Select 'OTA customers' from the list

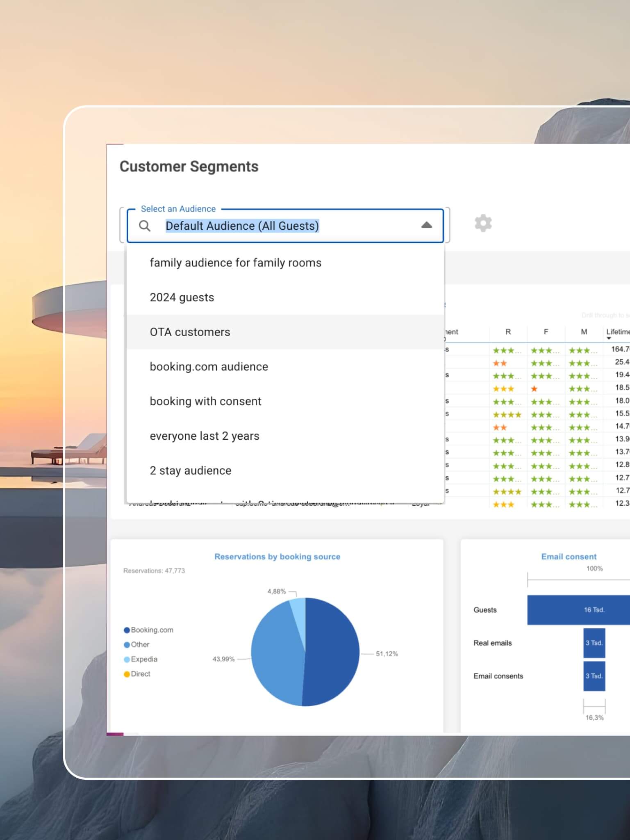pyautogui.click(x=190, y=332)
